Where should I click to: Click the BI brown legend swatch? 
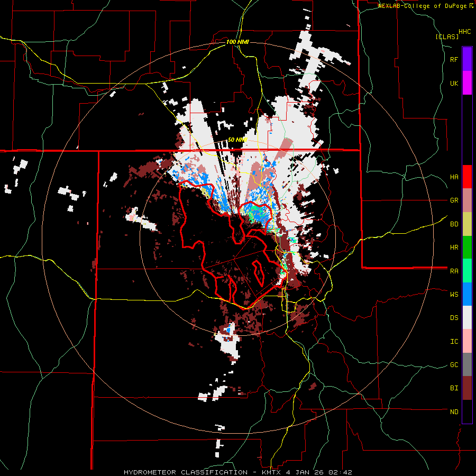[x=467, y=388]
